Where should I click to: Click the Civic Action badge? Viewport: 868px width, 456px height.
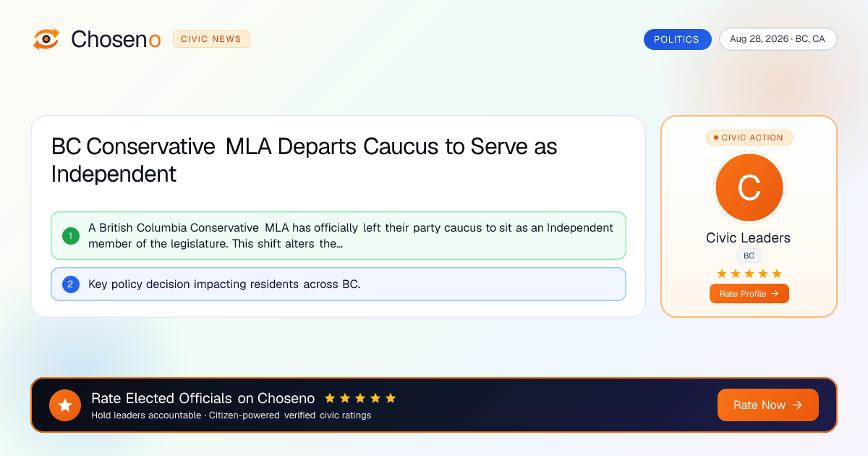[x=749, y=138]
